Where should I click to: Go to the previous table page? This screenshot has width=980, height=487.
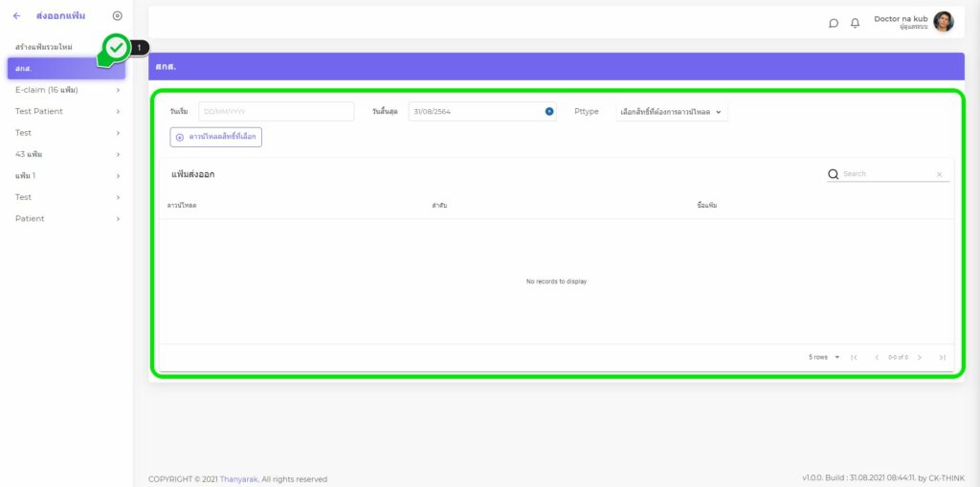[x=877, y=357]
